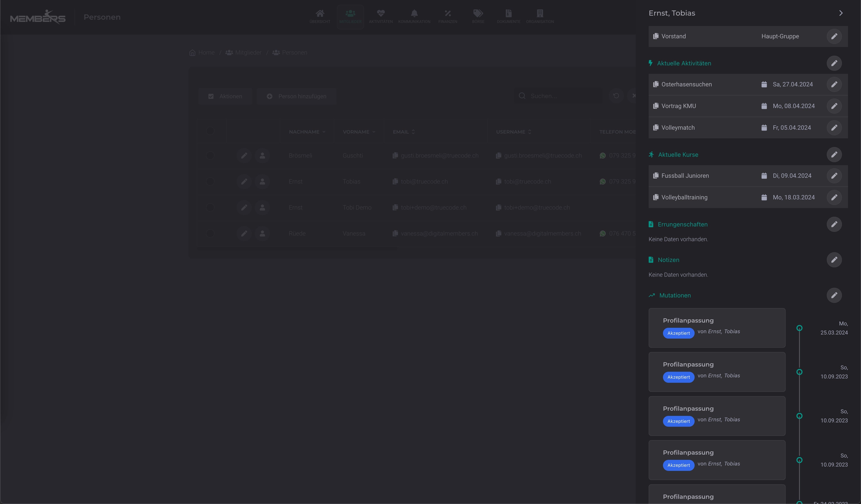Check the select-all checkbox in the table header
The height and width of the screenshot is (504, 861).
pos(210,131)
